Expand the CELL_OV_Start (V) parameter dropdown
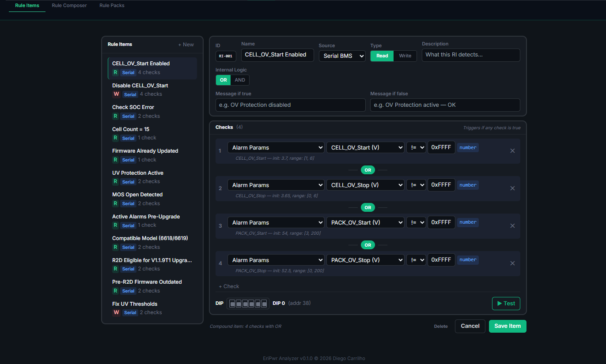Image resolution: width=606 pixels, height=364 pixels. point(365,148)
